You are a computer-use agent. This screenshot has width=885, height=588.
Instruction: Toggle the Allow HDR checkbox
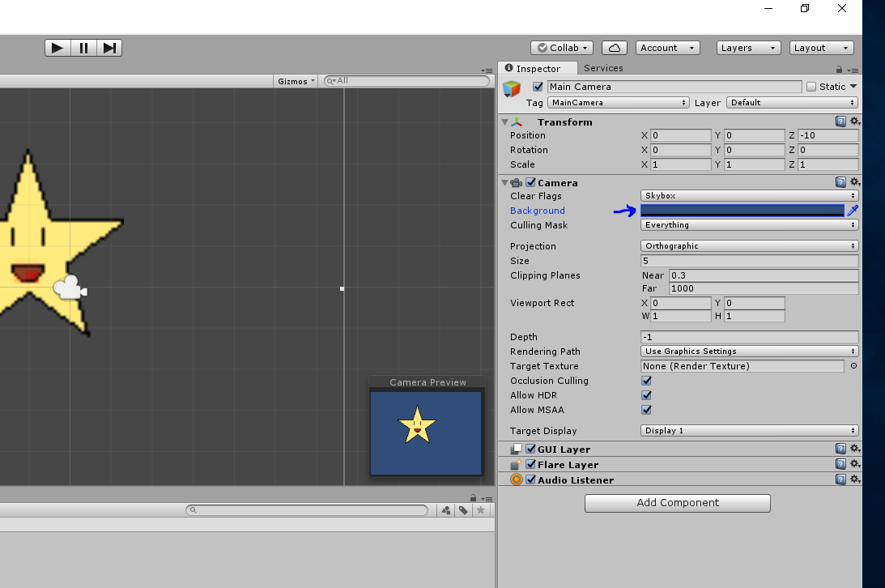pos(646,395)
